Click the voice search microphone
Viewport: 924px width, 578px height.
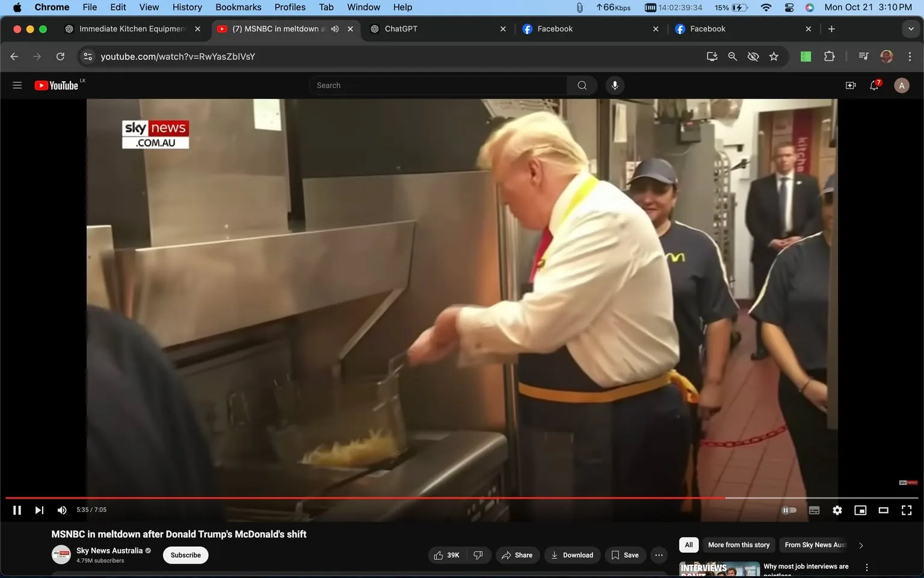pos(615,85)
